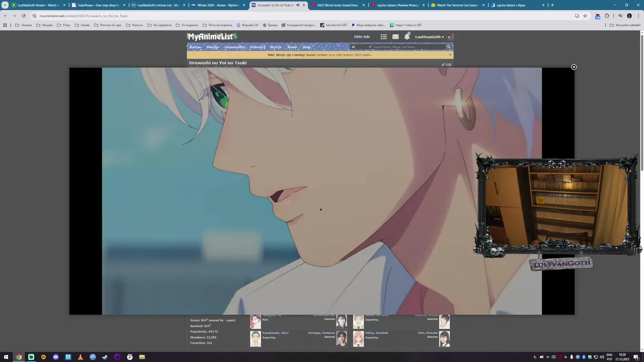Open the Help menu

[x=306, y=47]
